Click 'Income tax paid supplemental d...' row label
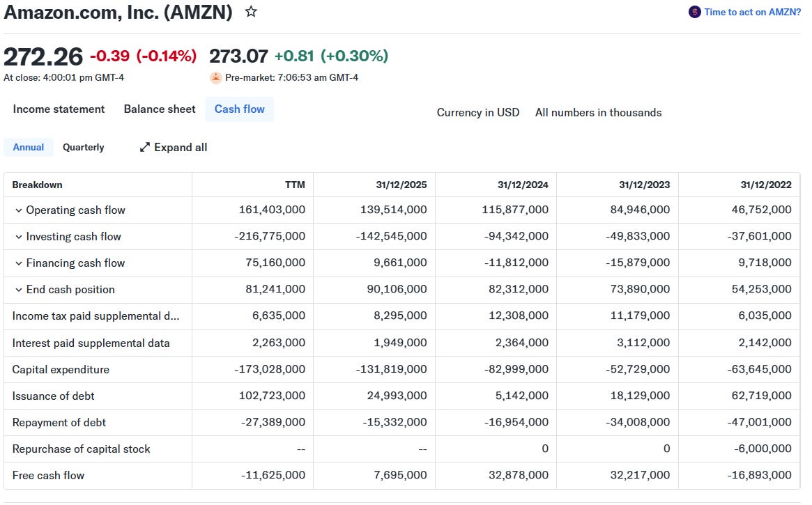The height and width of the screenshot is (505, 812). coord(95,316)
